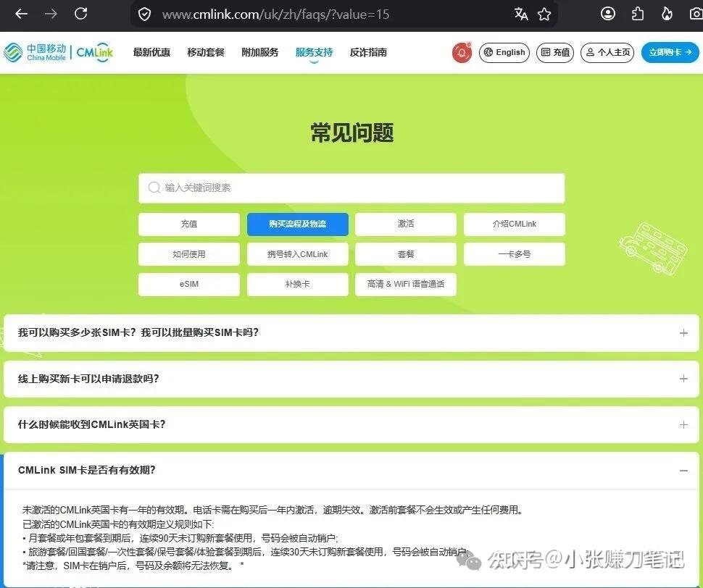This screenshot has height=588, width=703.
Task: Click the flame icon in browser toolbar
Action: [667, 14]
